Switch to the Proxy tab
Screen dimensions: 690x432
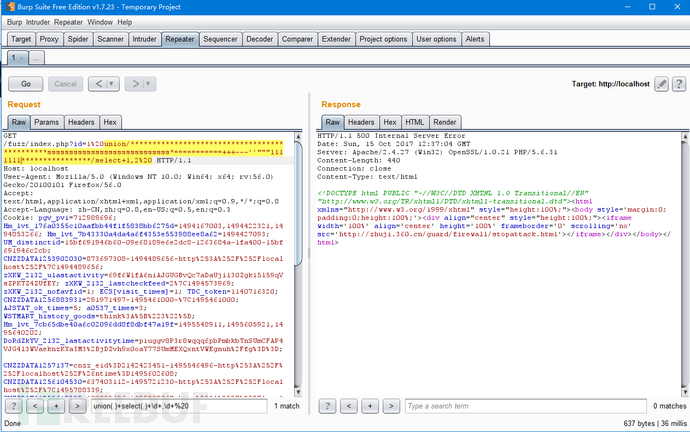coord(49,39)
